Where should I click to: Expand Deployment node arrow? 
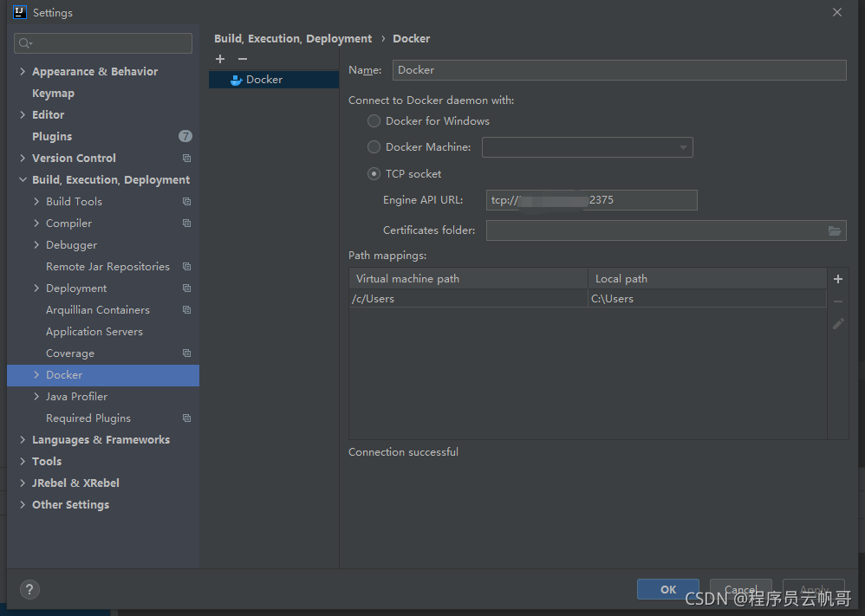click(x=36, y=289)
